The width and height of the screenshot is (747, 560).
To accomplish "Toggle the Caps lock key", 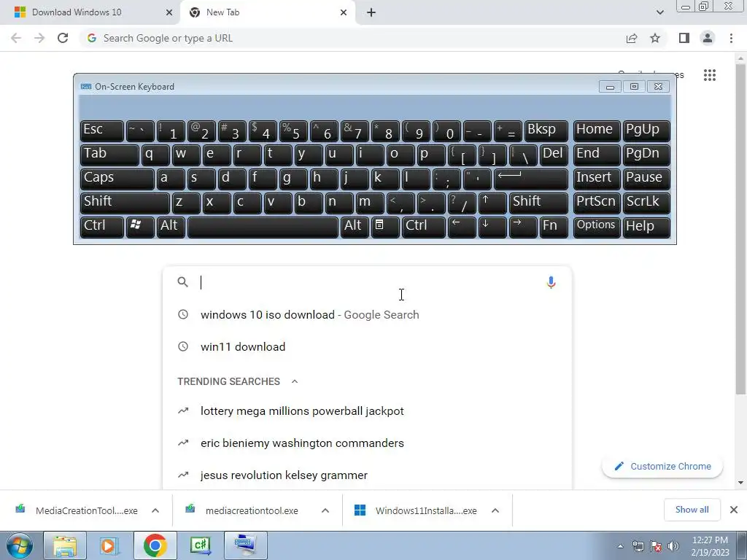I will [x=117, y=179].
